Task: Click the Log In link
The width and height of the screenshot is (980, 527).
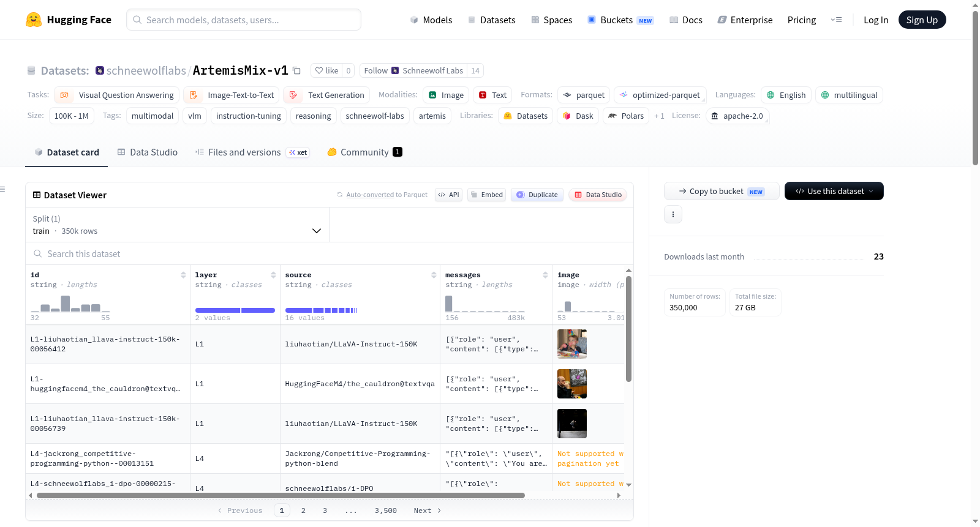Action: pos(876,20)
